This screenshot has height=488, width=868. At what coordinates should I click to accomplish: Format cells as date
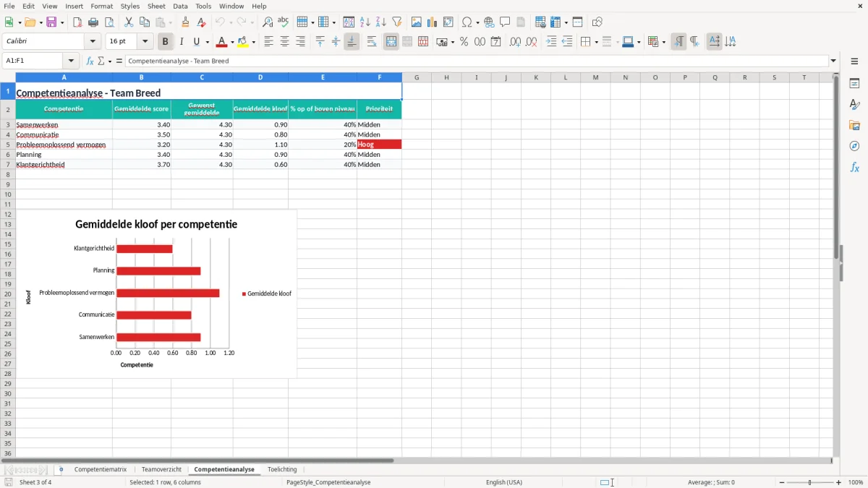click(495, 42)
